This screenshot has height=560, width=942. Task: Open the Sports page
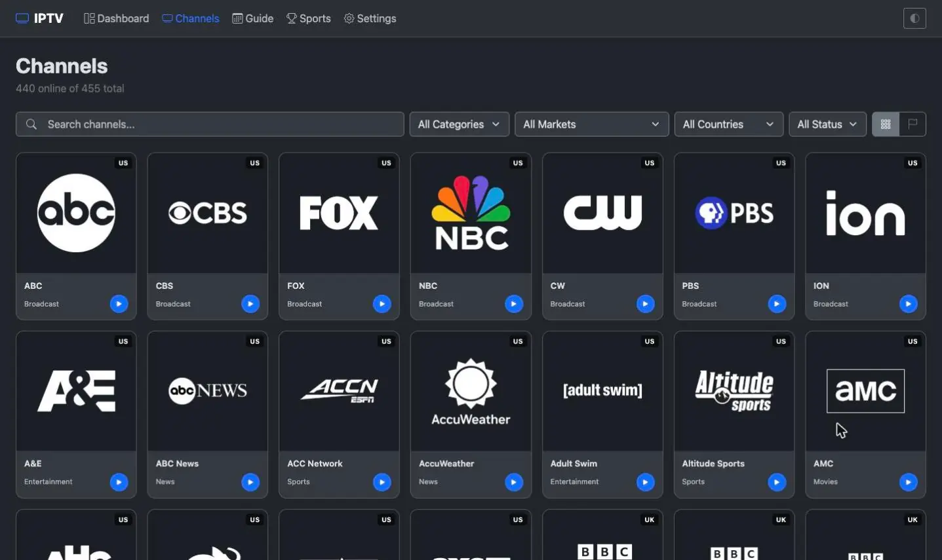[309, 18]
